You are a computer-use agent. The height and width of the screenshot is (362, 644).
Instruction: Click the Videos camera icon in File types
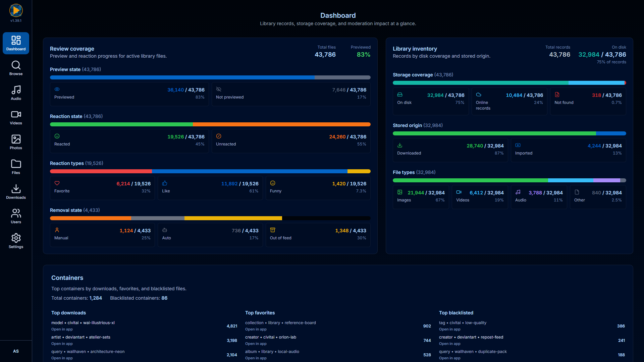pyautogui.click(x=459, y=192)
